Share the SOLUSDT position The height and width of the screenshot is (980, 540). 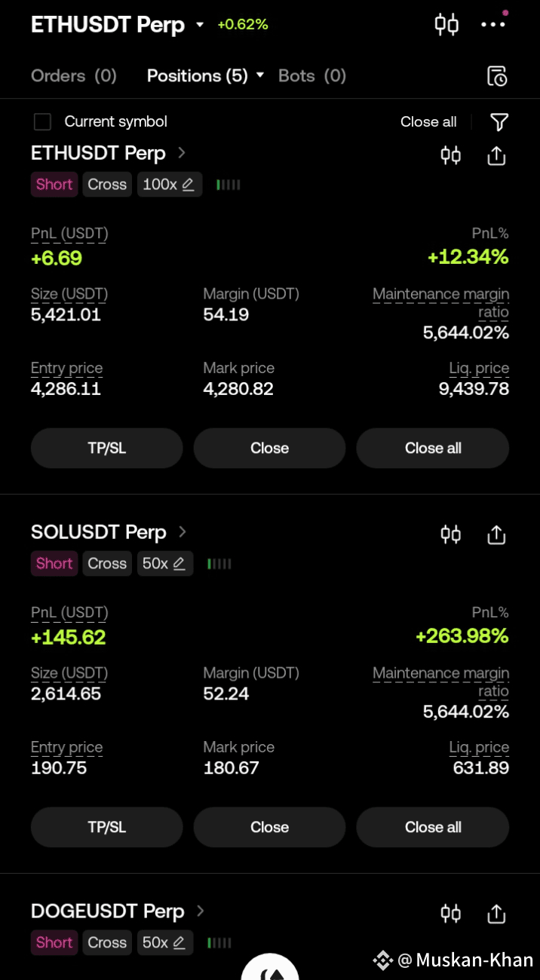(496, 534)
